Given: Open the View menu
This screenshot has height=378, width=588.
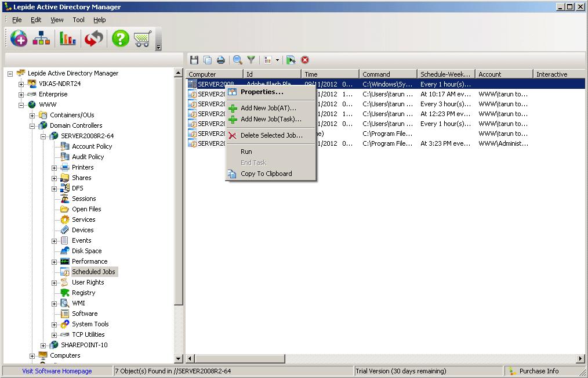Looking at the screenshot, I should tap(57, 20).
